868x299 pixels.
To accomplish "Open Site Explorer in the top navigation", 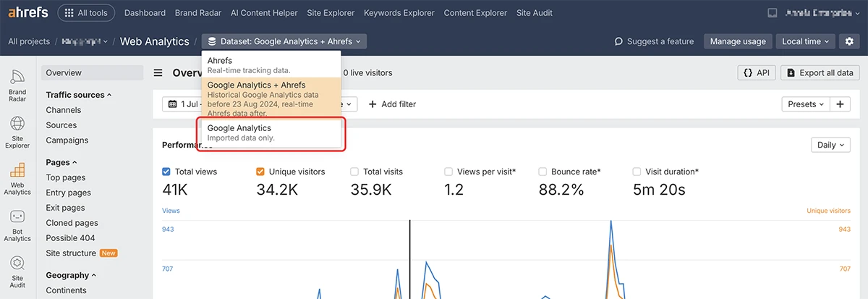I will [x=329, y=13].
